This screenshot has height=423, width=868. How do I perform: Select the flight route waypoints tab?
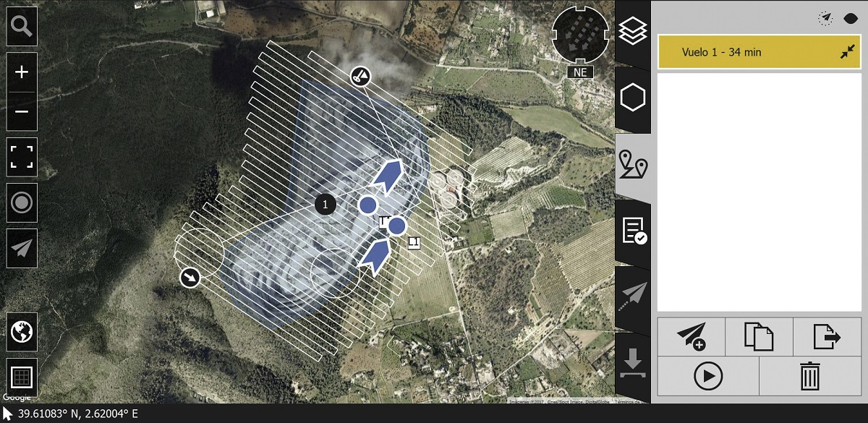[x=633, y=166]
